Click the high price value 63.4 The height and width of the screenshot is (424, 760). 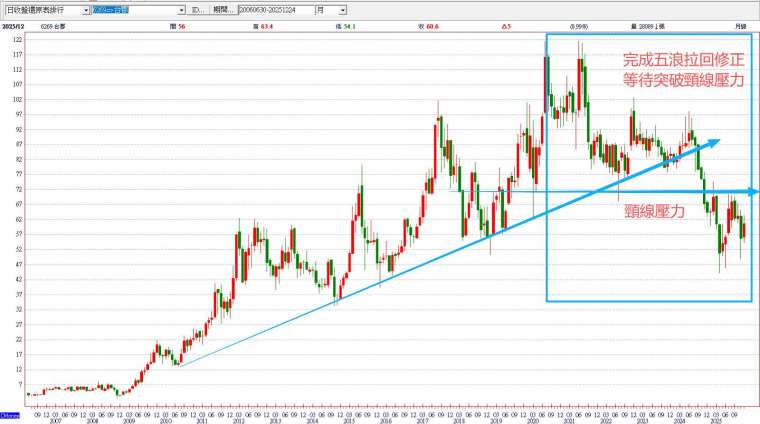click(266, 26)
